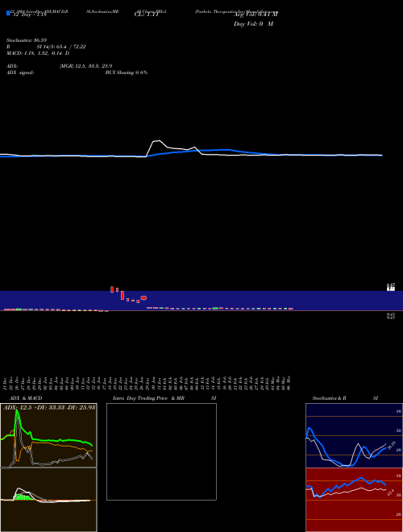Open the MACD histogram chart panel

48,500
